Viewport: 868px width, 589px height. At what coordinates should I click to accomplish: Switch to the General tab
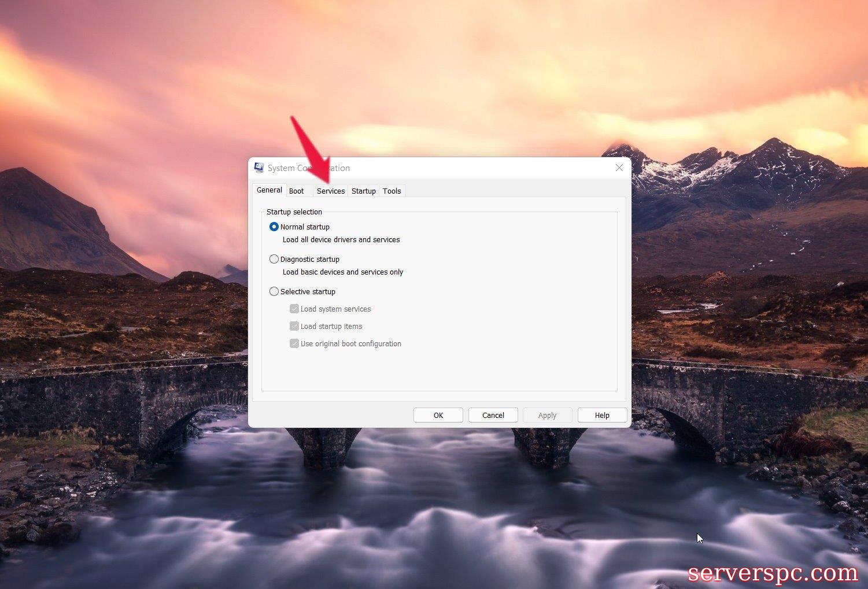[x=269, y=190]
